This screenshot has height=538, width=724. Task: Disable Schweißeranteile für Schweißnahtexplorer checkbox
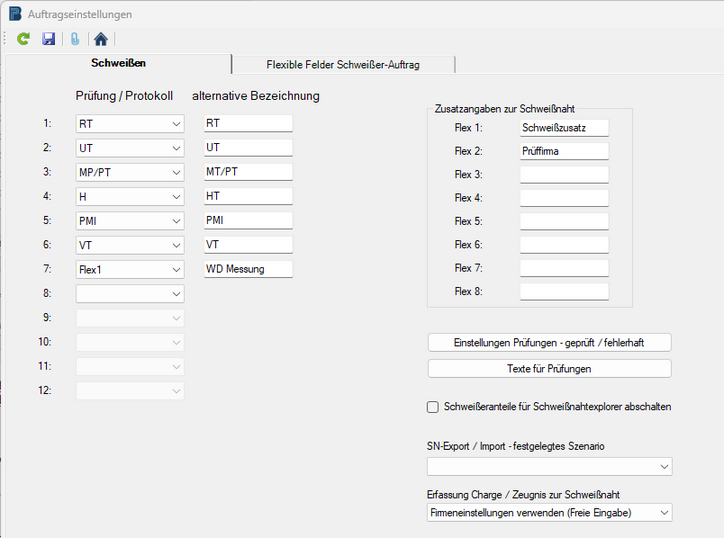point(433,407)
